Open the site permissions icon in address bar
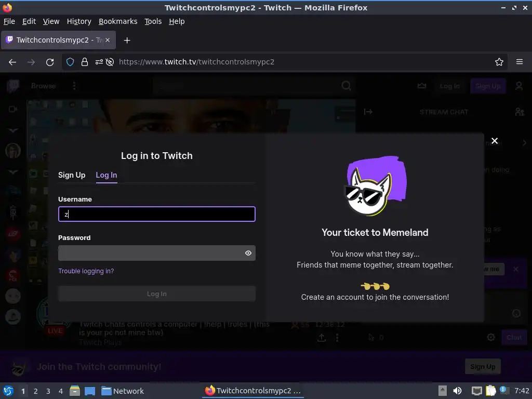 (99, 62)
